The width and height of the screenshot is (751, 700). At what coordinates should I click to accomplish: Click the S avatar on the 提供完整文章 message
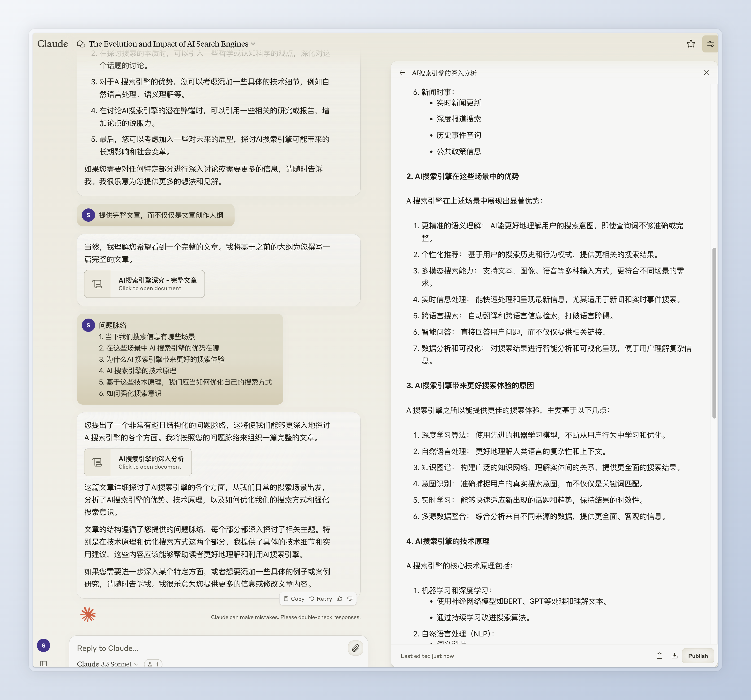88,215
